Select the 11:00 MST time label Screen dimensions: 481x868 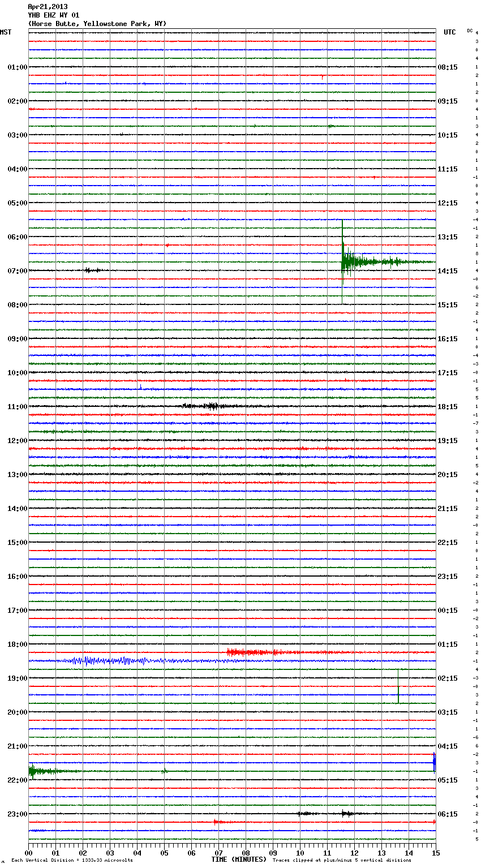coord(18,407)
